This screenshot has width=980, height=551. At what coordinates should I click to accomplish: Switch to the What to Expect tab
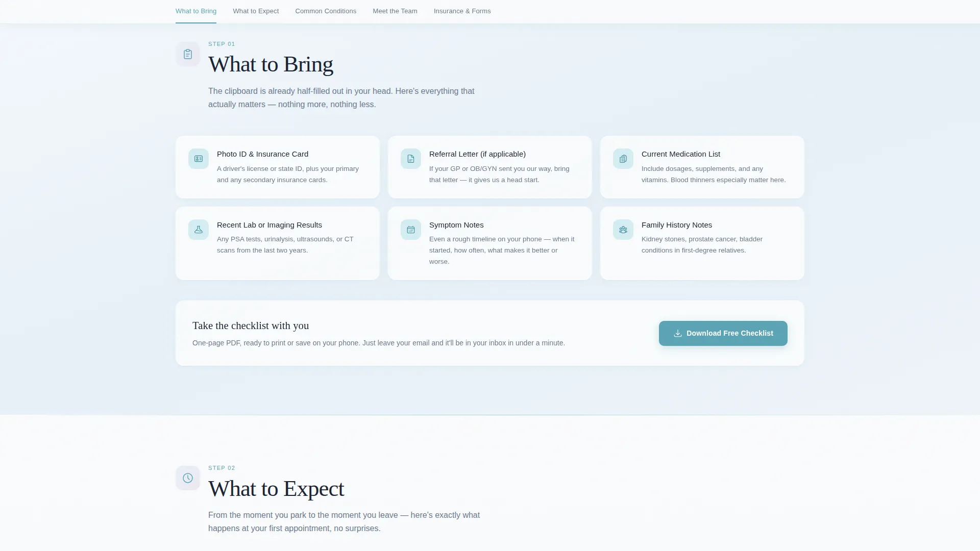click(256, 11)
